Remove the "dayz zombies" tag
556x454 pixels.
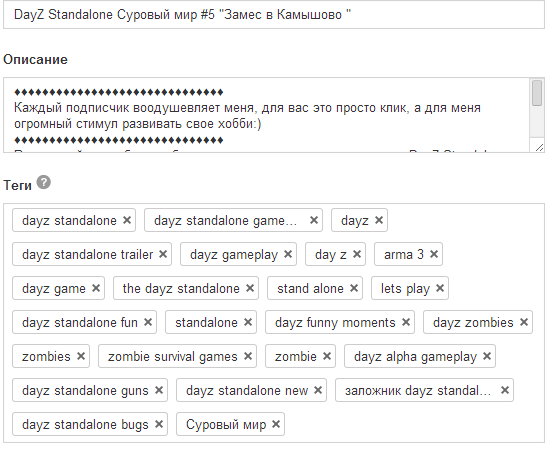pos(524,322)
